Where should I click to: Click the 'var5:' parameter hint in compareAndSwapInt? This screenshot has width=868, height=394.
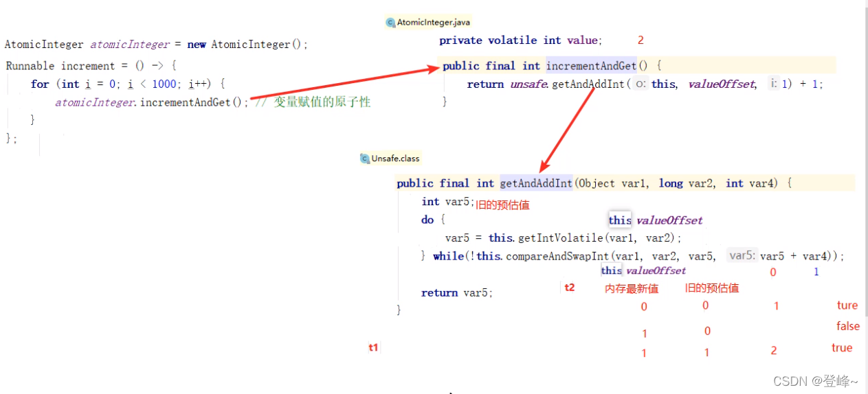pyautogui.click(x=742, y=255)
